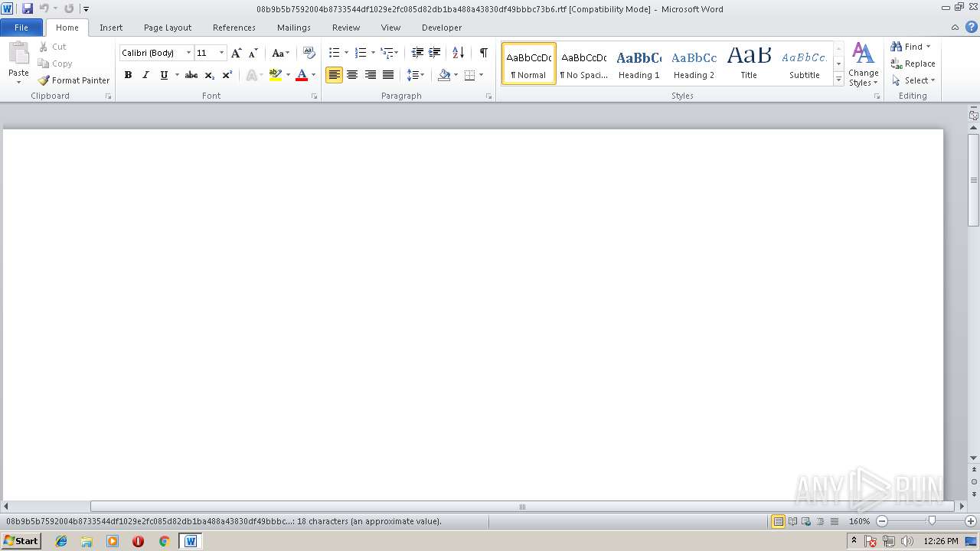Apply strikethrough formatting
The image size is (980, 551).
point(191,75)
